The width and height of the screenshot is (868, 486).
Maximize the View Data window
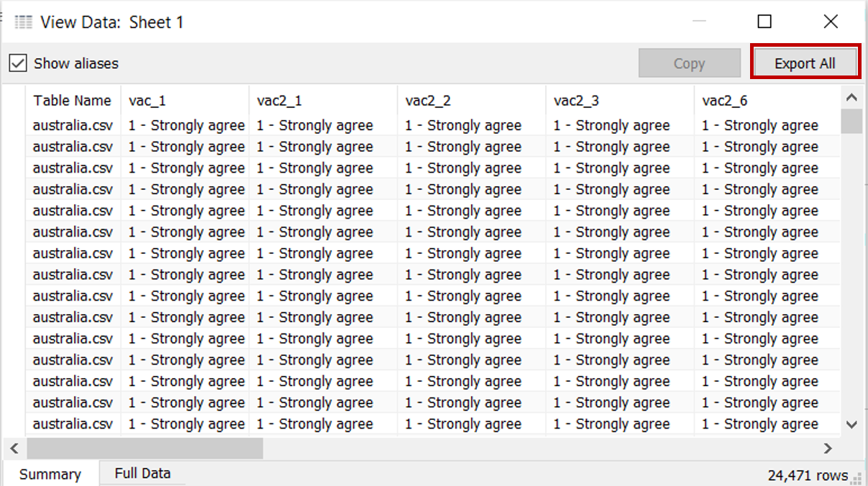(764, 22)
